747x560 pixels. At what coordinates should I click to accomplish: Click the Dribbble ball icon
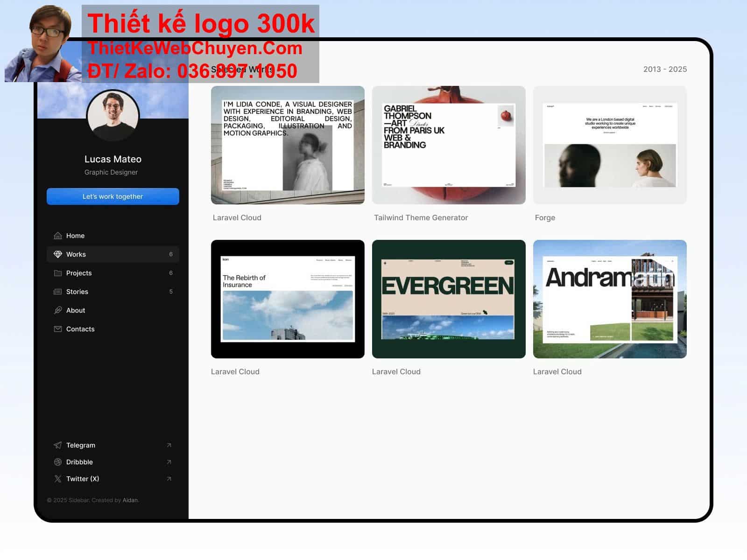58,462
